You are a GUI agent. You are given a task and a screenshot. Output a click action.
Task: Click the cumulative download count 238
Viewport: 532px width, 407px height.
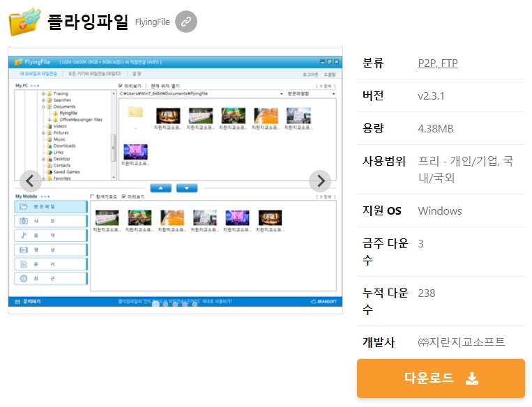click(x=427, y=293)
